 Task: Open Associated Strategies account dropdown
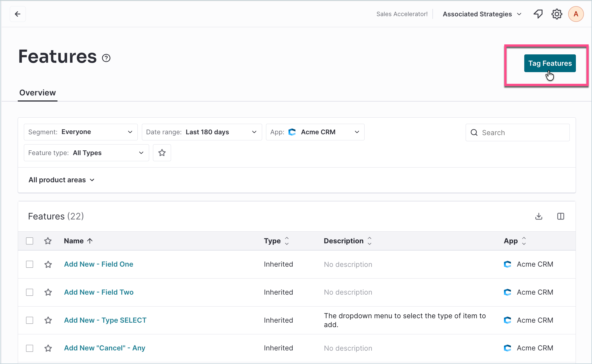point(482,14)
